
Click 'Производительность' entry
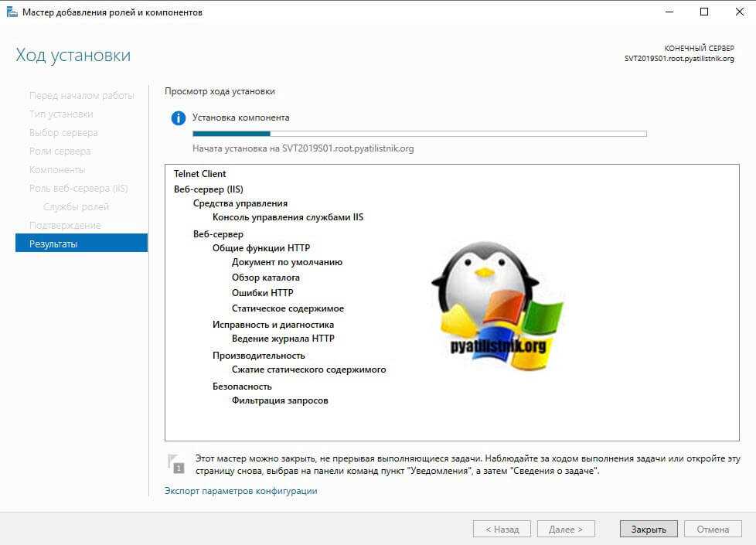tap(258, 356)
